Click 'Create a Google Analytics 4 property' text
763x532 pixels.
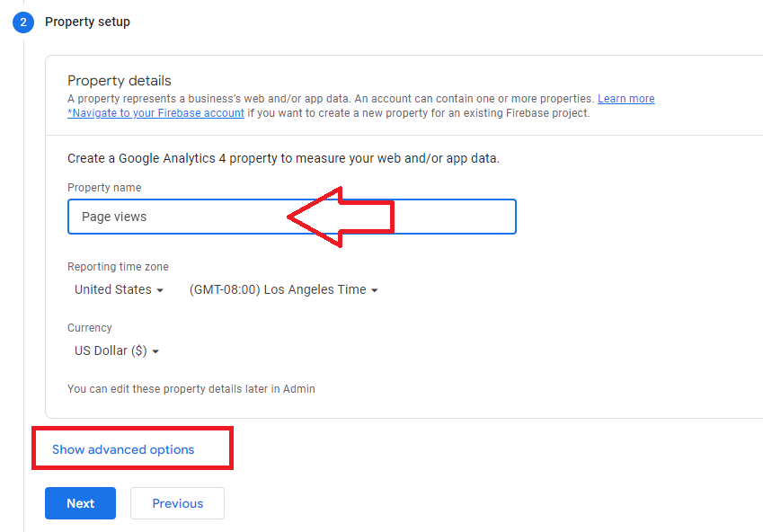click(283, 159)
